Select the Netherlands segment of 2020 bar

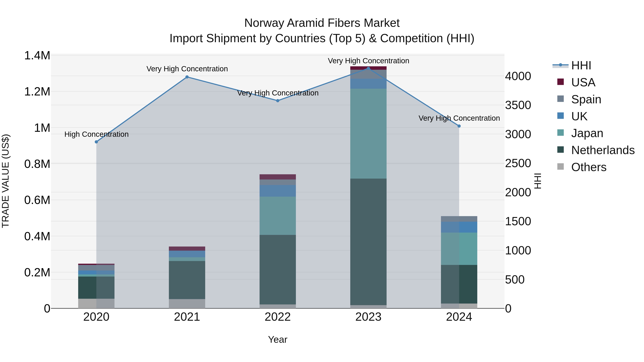point(96,288)
